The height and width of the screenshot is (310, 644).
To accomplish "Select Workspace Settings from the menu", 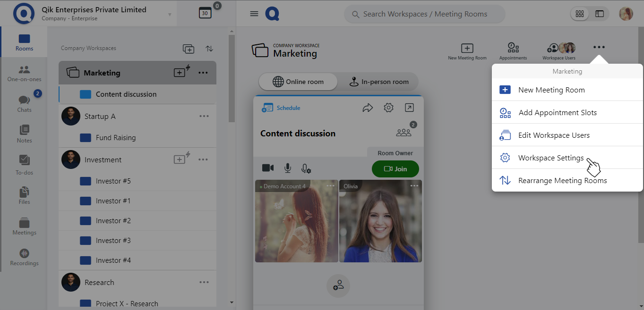I will point(551,158).
